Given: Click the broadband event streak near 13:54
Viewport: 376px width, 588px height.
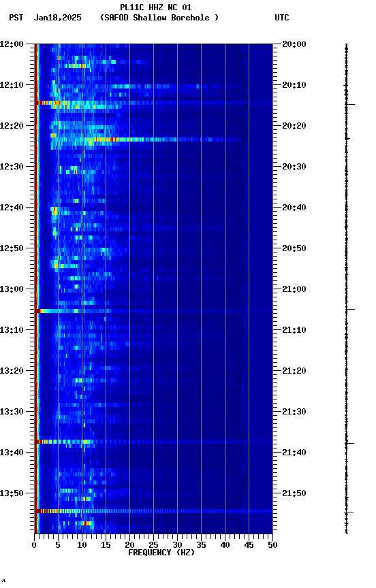Looking at the screenshot, I should (x=153, y=511).
